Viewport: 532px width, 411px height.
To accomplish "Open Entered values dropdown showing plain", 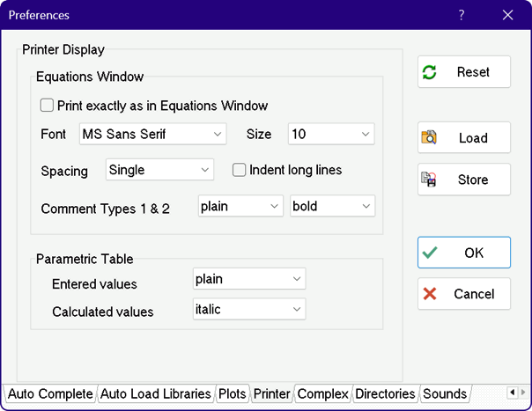I will point(249,279).
